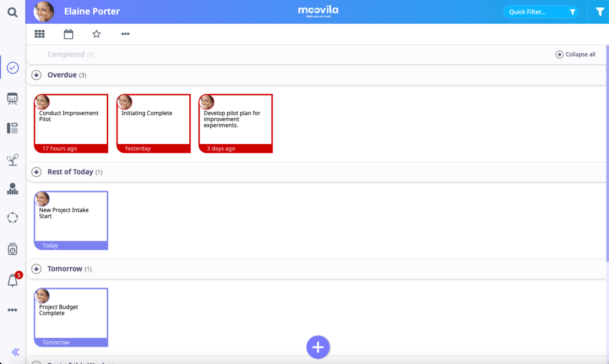Image resolution: width=609 pixels, height=364 pixels.
Task: Click the purple plus add button
Action: [x=318, y=347]
